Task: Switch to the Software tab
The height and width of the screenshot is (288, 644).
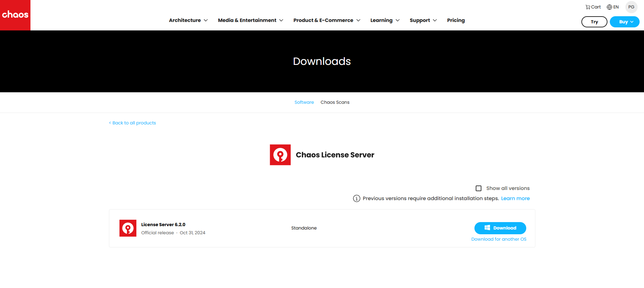Action: click(x=304, y=102)
